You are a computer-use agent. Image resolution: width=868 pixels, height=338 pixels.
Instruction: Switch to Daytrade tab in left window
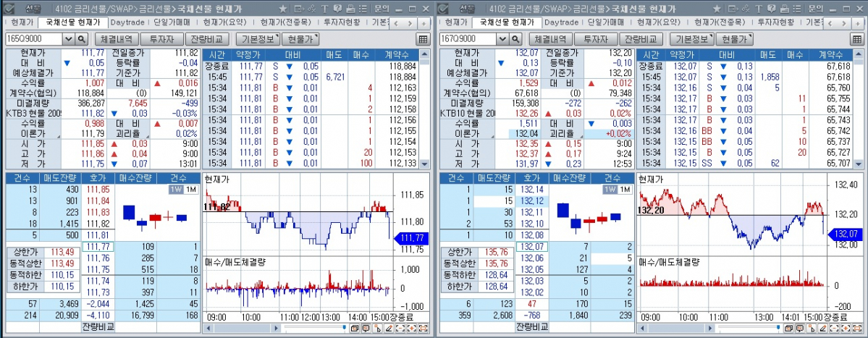pos(127,22)
